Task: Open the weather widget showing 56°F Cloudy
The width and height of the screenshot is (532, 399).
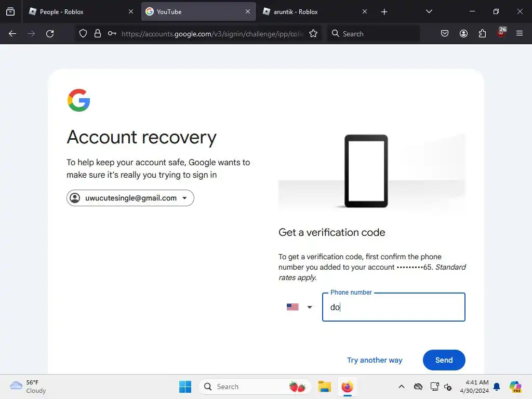Action: click(x=29, y=387)
